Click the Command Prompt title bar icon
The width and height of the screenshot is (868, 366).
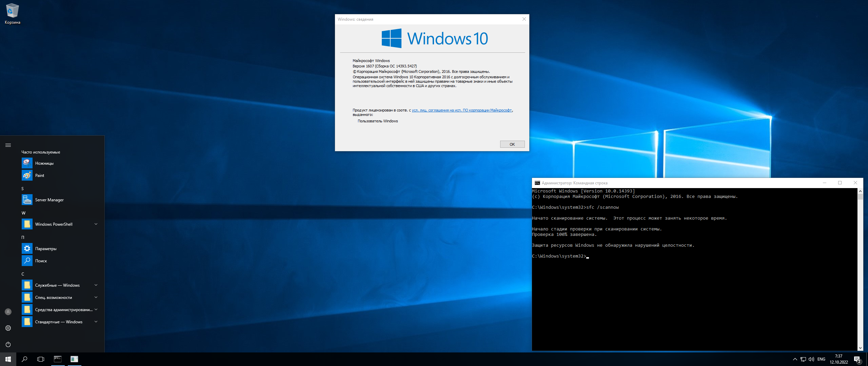(x=537, y=183)
